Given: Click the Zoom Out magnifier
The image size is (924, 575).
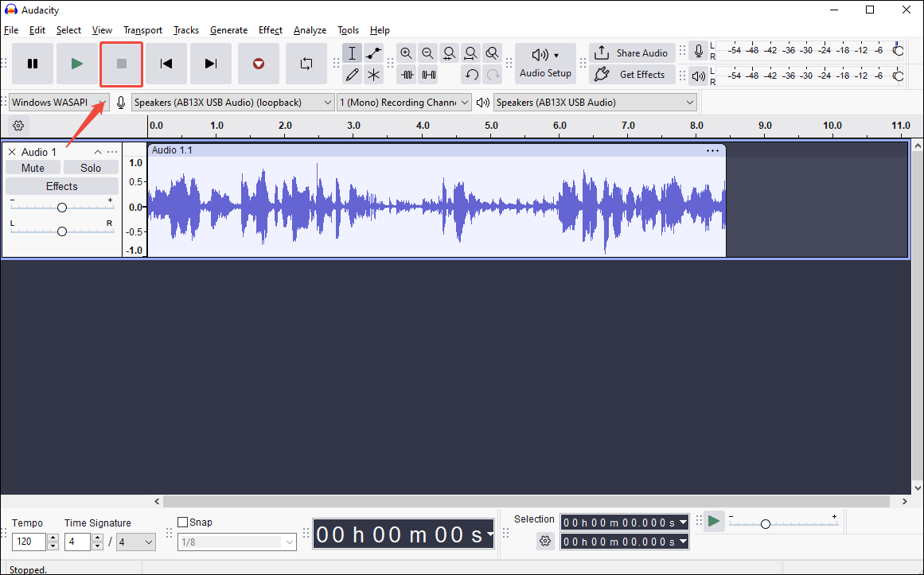Looking at the screenshot, I should tap(427, 53).
